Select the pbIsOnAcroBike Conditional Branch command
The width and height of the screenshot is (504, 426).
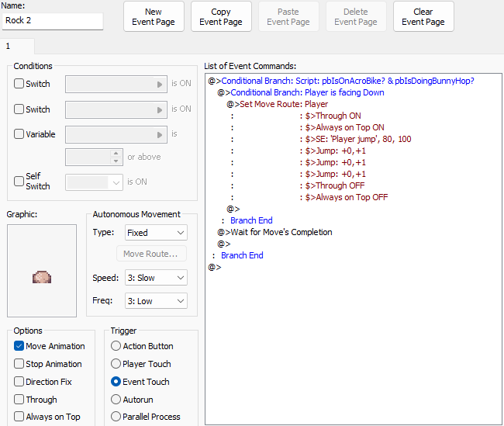(x=341, y=81)
